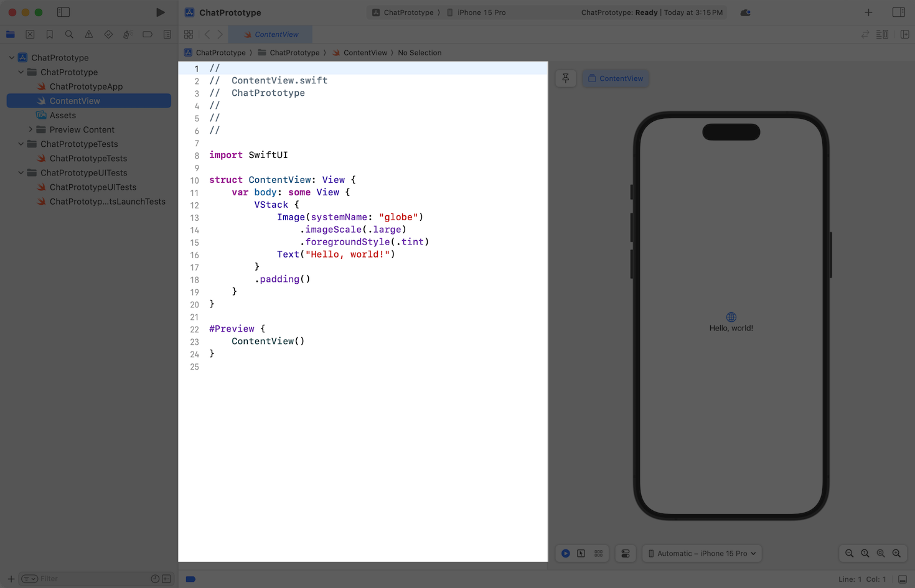Collapse the ChatPrototypeUITests group
The image size is (915, 588).
[21, 173]
